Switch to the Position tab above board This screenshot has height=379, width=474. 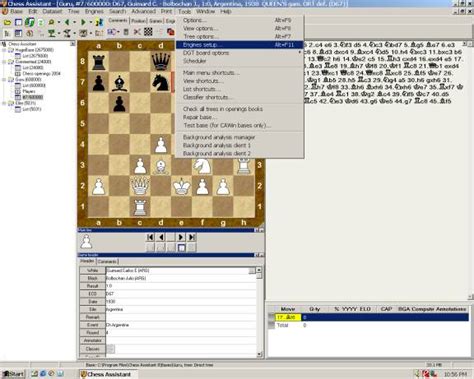tap(139, 21)
